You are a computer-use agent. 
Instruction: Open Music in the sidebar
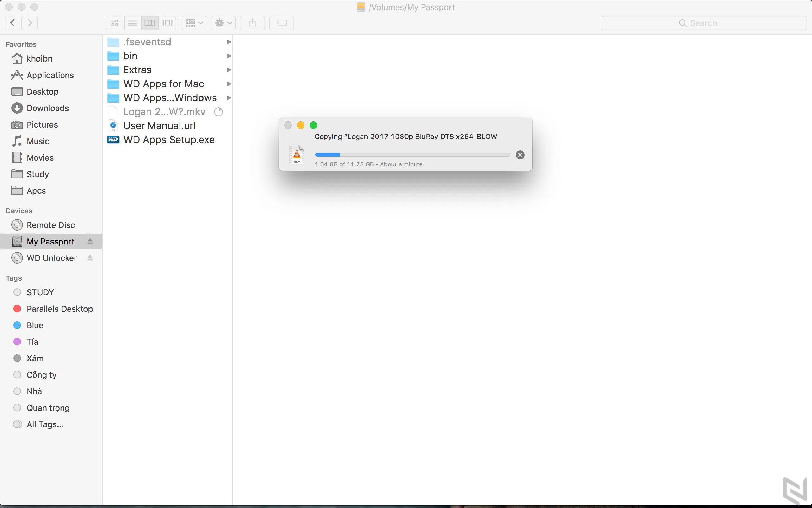[51, 141]
